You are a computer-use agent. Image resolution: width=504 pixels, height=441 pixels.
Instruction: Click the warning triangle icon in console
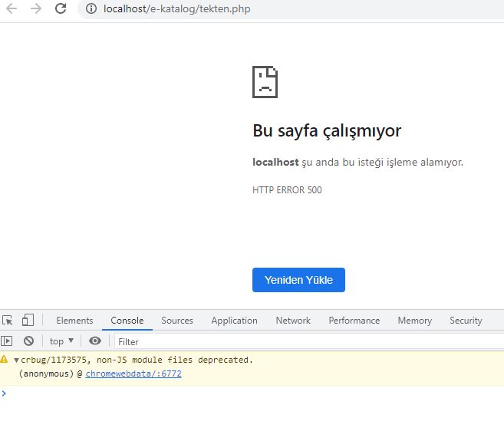coord(4,360)
